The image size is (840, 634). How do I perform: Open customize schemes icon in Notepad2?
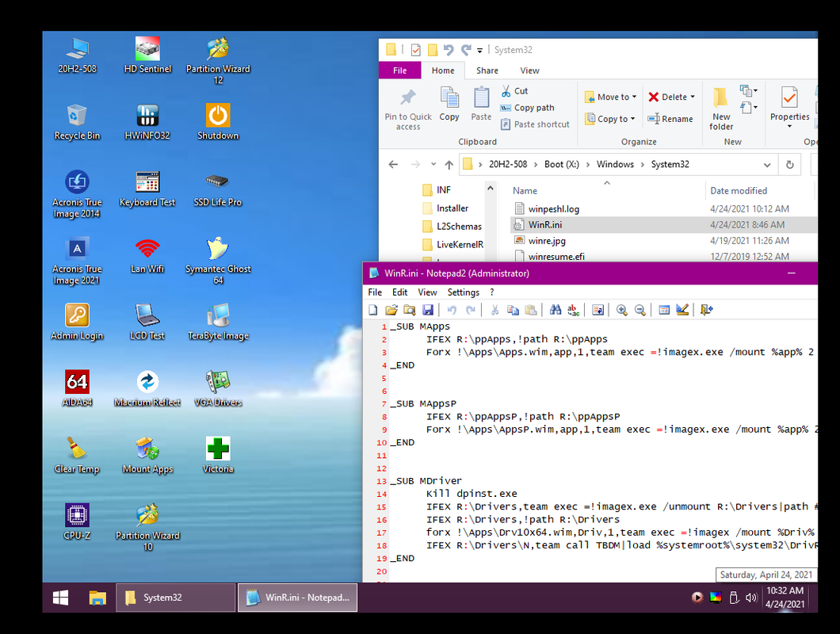coord(682,310)
